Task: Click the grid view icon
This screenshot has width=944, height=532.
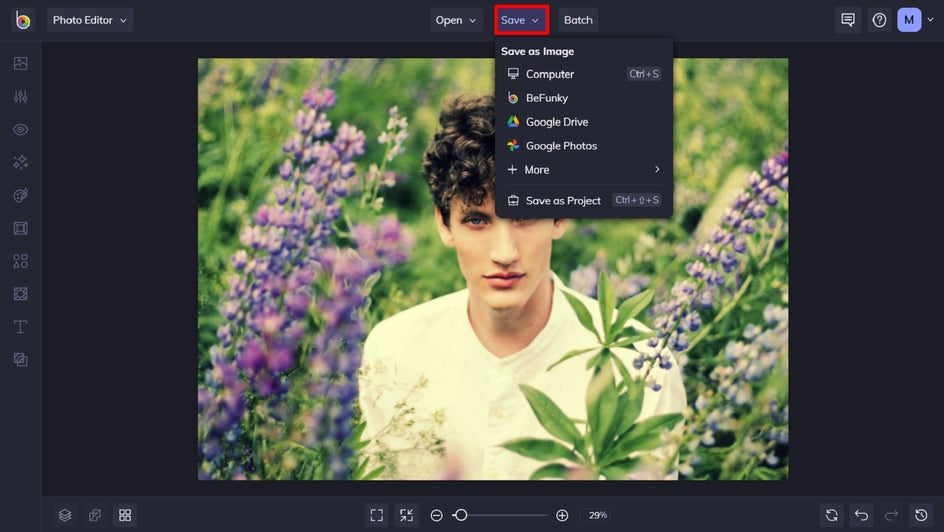Action: 125,515
